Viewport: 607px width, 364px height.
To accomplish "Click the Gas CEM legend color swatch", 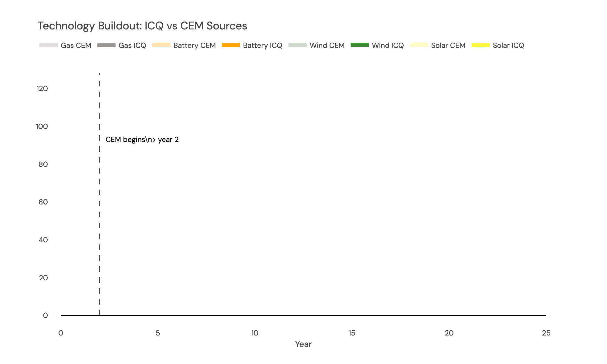I will 49,45.
